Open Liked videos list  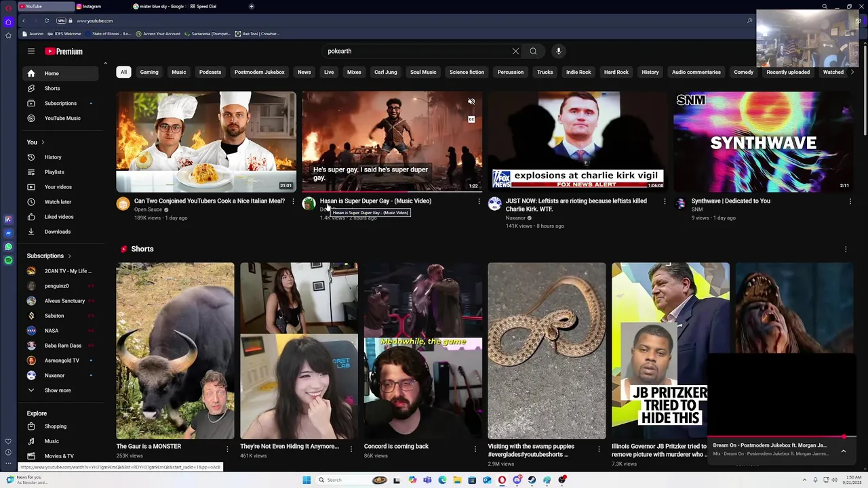coord(61,217)
